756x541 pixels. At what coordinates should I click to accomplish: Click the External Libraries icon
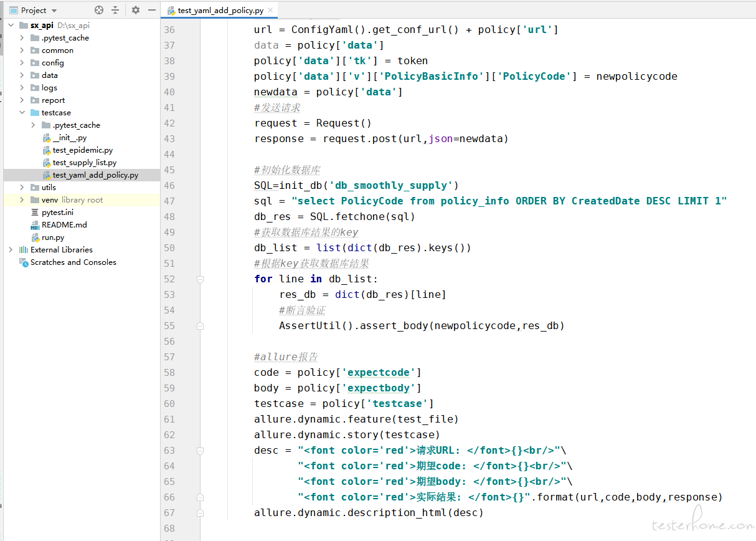24,250
